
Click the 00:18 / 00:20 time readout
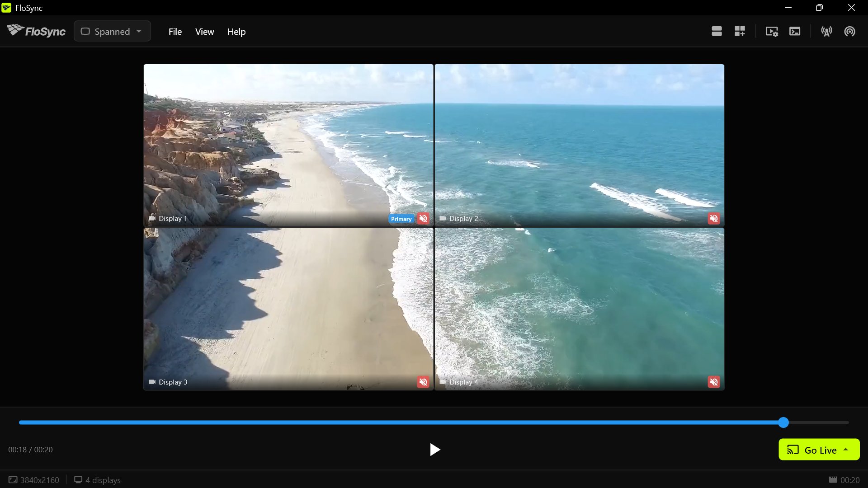(30, 450)
